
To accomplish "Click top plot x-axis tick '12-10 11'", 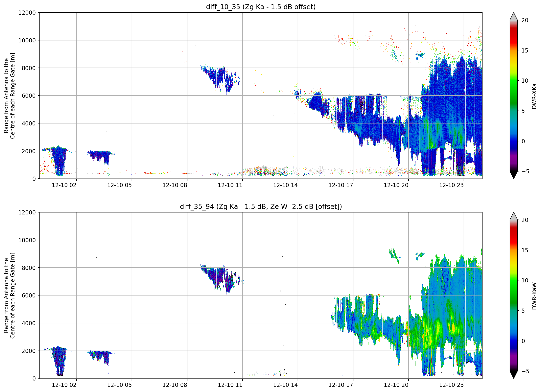I will click(x=230, y=185).
